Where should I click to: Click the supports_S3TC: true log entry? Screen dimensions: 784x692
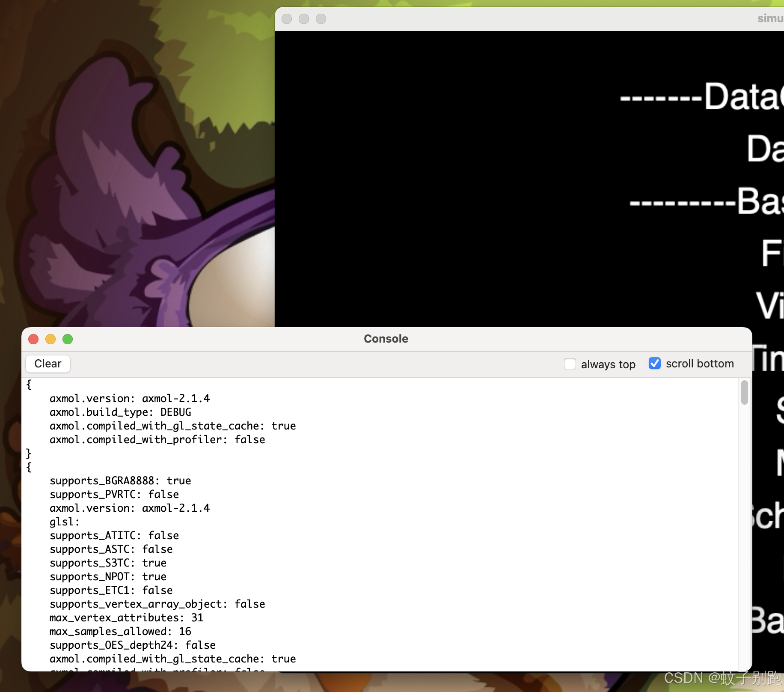click(x=108, y=563)
